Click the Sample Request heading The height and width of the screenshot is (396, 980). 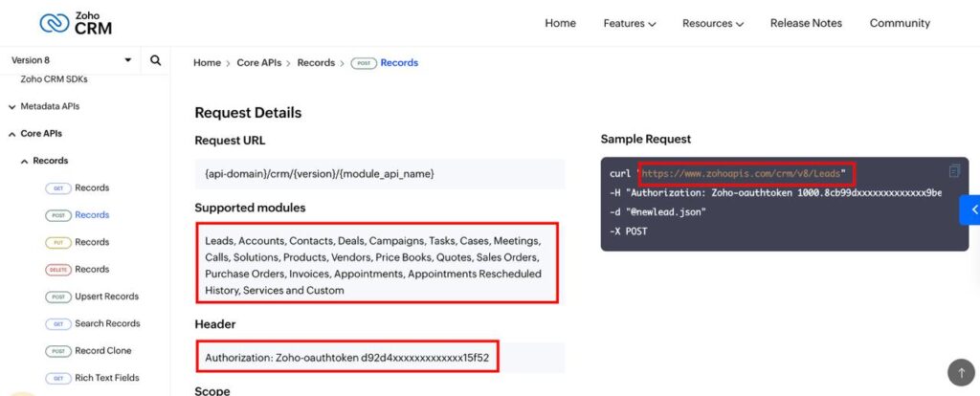(x=646, y=140)
